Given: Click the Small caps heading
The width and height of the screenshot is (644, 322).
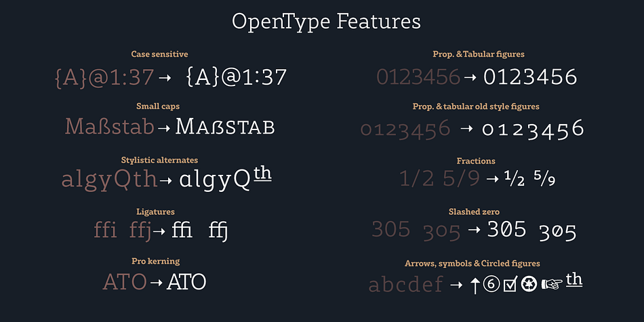Looking at the screenshot, I should [158, 106].
